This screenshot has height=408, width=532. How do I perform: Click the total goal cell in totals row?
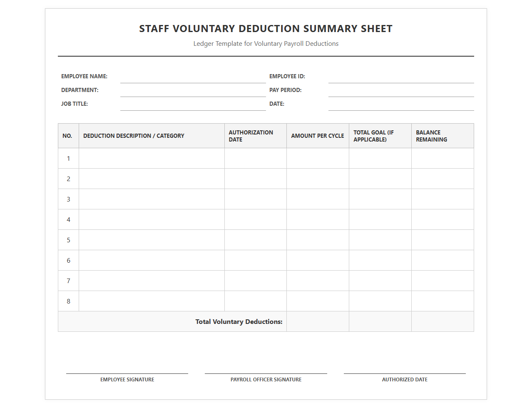coord(380,321)
